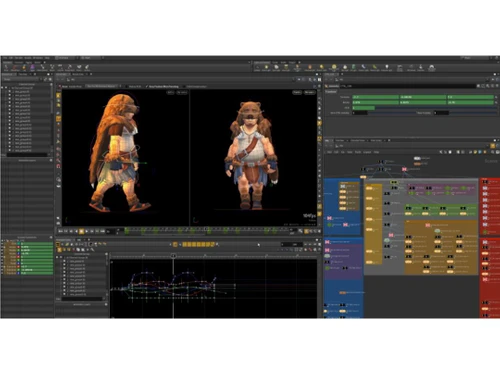Screen dimensions: 500x375
Task: Choose the Geometry Light shelf tool
Action: pyautogui.click(x=297, y=68)
